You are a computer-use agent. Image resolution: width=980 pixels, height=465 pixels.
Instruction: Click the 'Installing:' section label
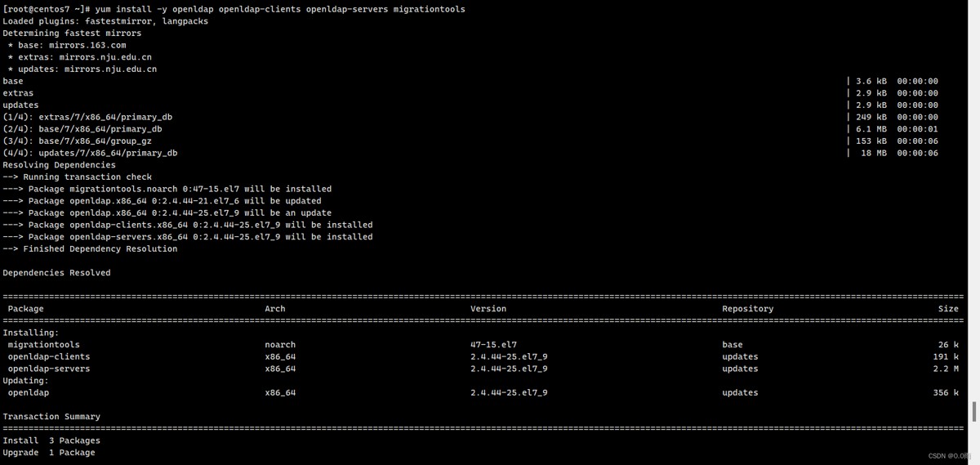(x=30, y=333)
